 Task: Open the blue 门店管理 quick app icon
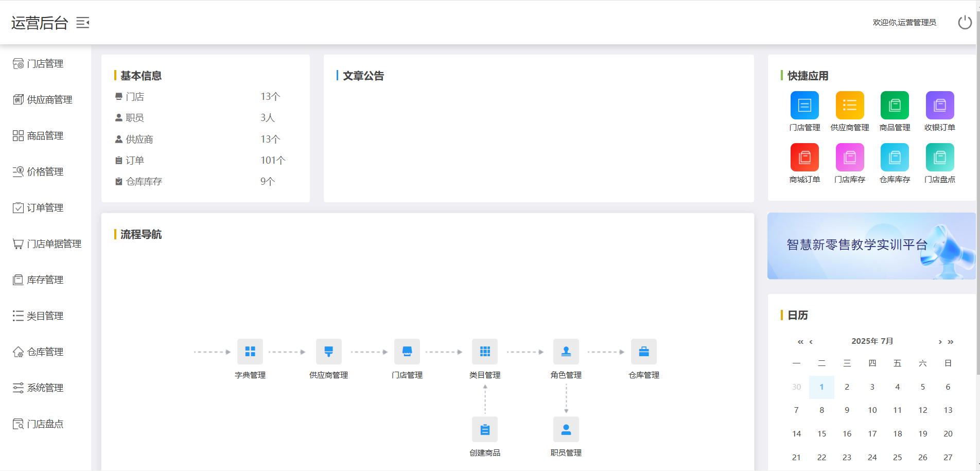804,106
